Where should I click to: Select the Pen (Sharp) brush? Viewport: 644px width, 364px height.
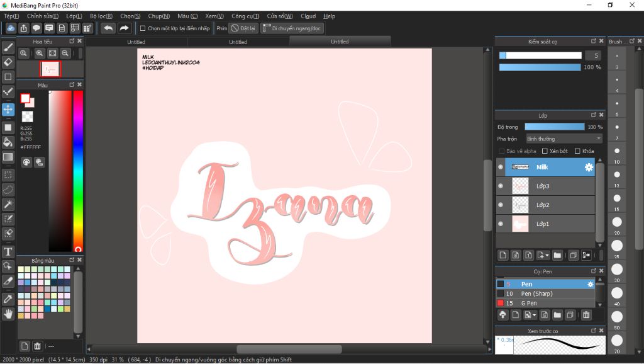click(545, 293)
